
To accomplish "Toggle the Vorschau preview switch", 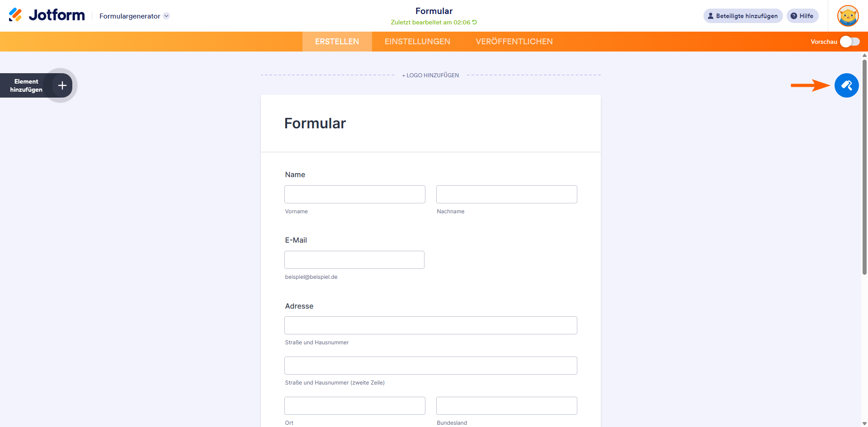I will 850,42.
